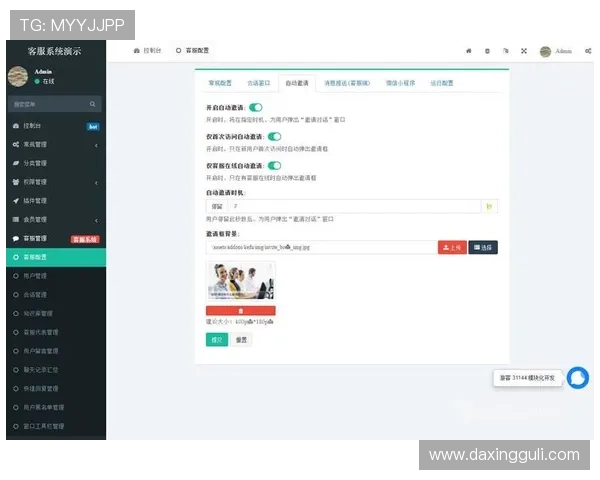Click the Admin avatar in top bar
This screenshot has height=480, width=600.
pyautogui.click(x=545, y=51)
